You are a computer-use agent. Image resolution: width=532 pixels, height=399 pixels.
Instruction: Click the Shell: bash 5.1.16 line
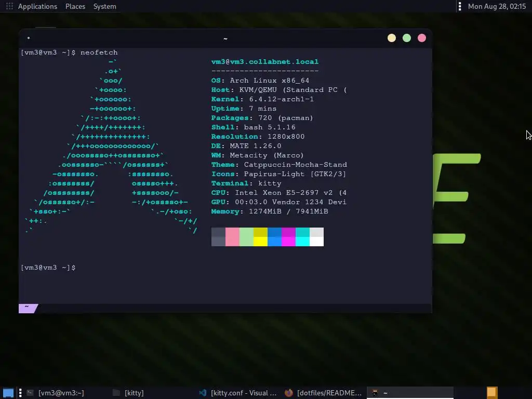(253, 127)
